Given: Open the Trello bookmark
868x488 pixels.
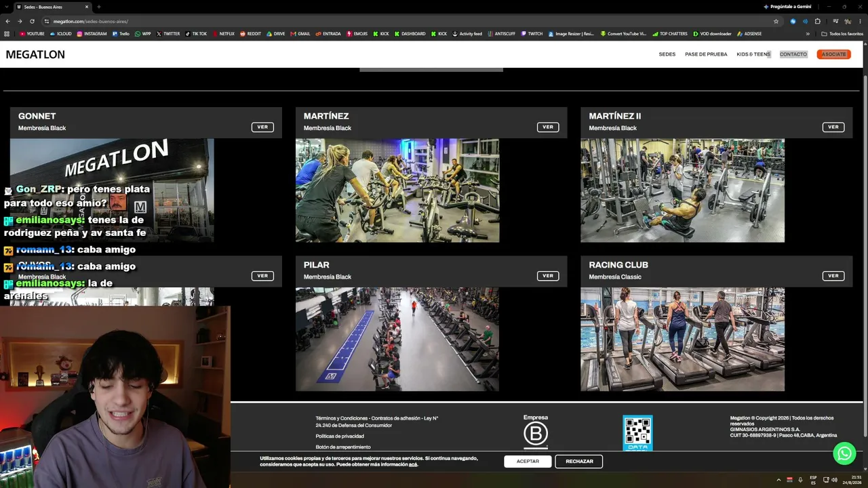Looking at the screenshot, I should coord(121,34).
